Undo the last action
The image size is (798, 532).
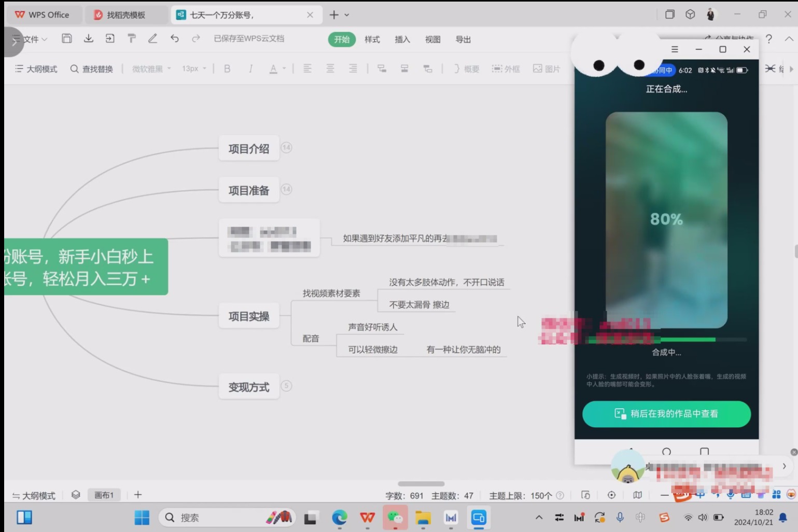point(174,38)
